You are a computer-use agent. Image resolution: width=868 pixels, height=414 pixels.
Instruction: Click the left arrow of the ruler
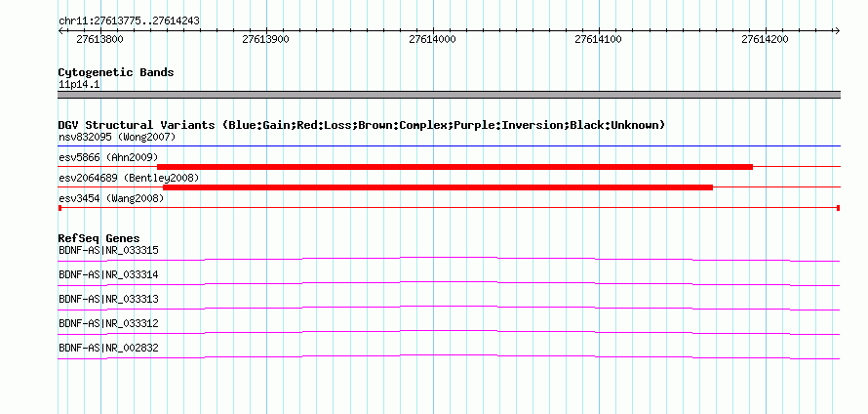(60, 31)
